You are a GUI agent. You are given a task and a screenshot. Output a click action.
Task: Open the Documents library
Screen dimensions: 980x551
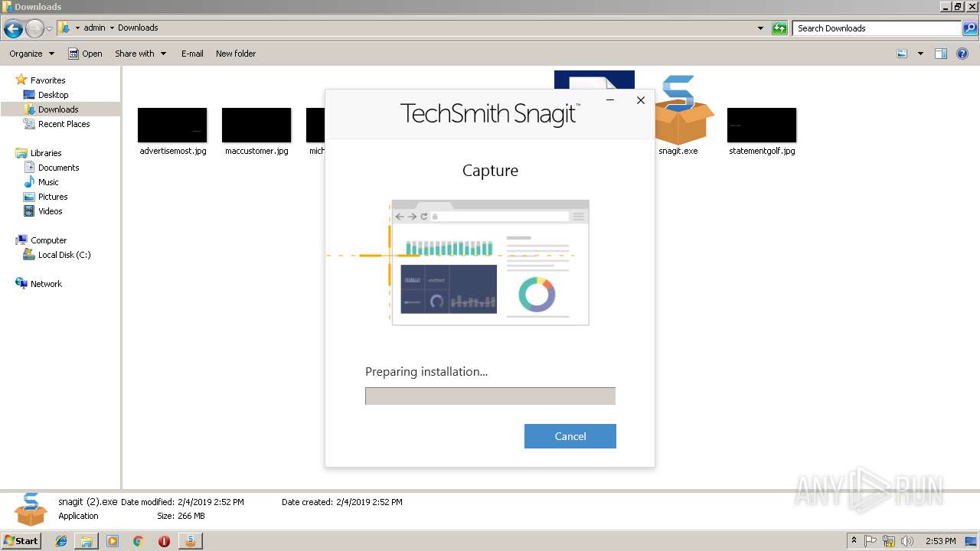point(58,168)
